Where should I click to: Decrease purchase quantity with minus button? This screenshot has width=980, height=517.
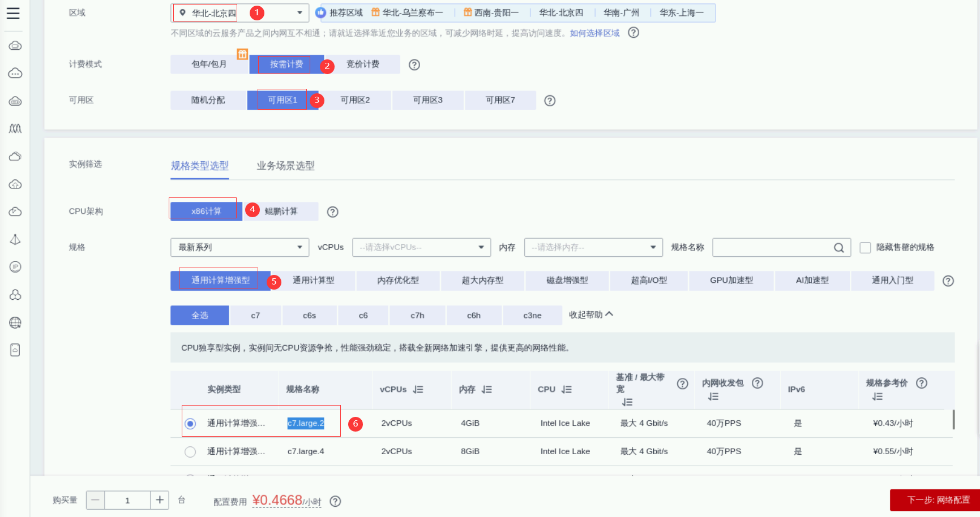95,500
